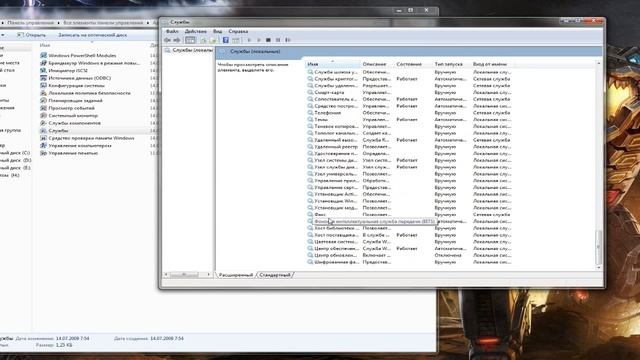
Task: Click the Pause service toolbar icon
Action: [x=278, y=40]
